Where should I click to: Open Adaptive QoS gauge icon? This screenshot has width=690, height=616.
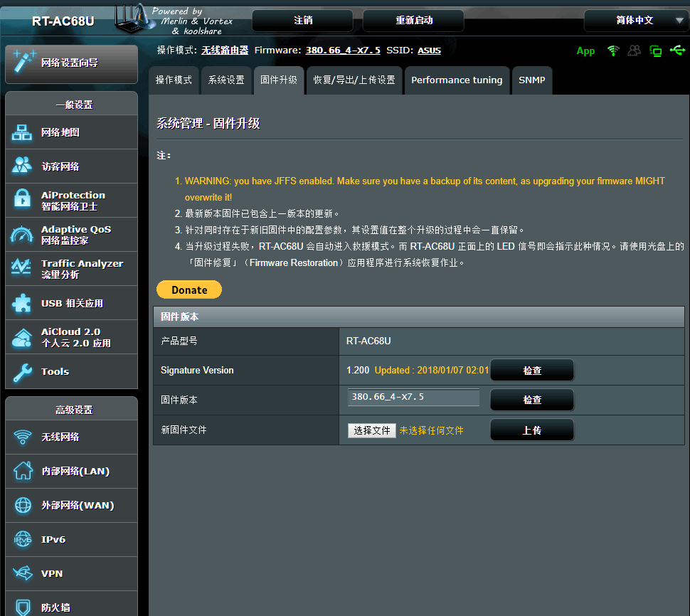[23, 234]
